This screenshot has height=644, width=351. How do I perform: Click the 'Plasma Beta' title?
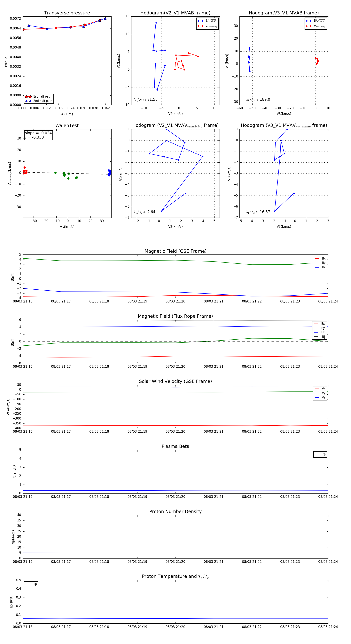coord(175,446)
